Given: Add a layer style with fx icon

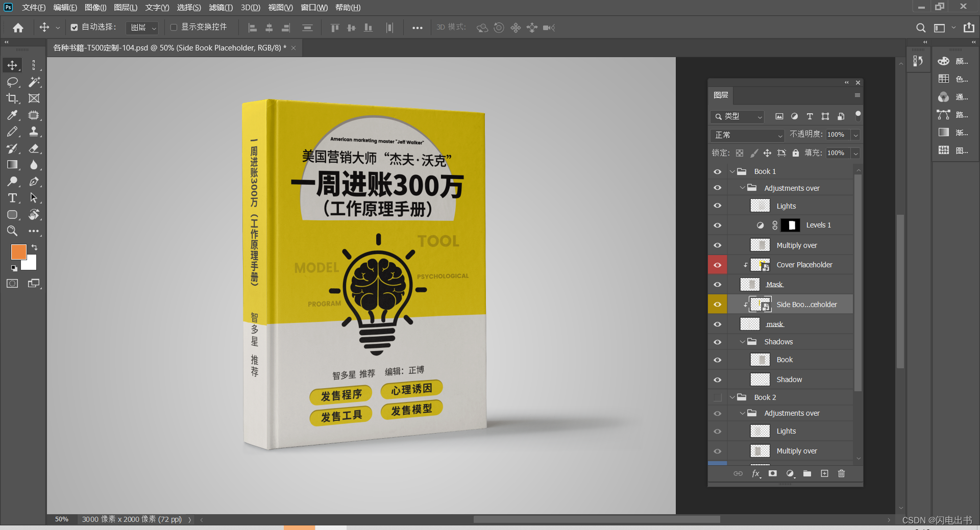Looking at the screenshot, I should coord(756,473).
